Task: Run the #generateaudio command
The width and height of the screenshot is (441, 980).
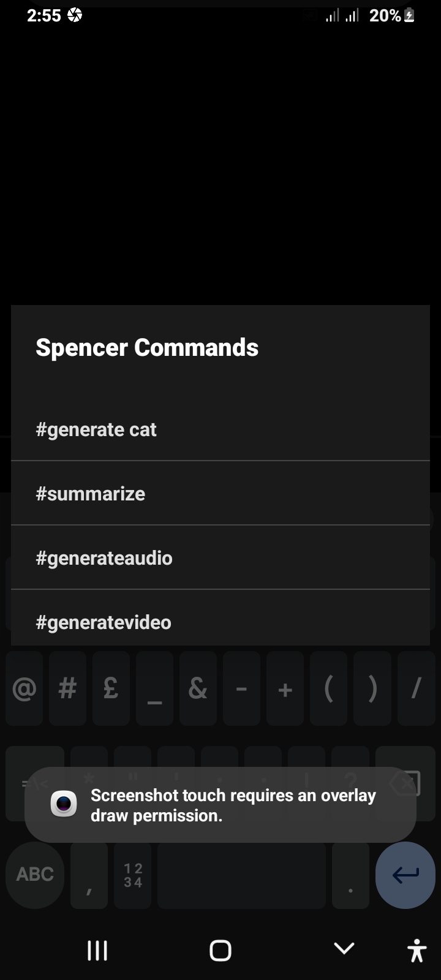Action: click(104, 558)
